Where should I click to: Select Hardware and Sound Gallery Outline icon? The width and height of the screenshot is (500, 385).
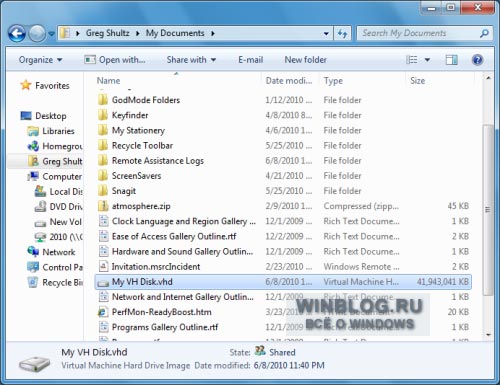coord(104,251)
